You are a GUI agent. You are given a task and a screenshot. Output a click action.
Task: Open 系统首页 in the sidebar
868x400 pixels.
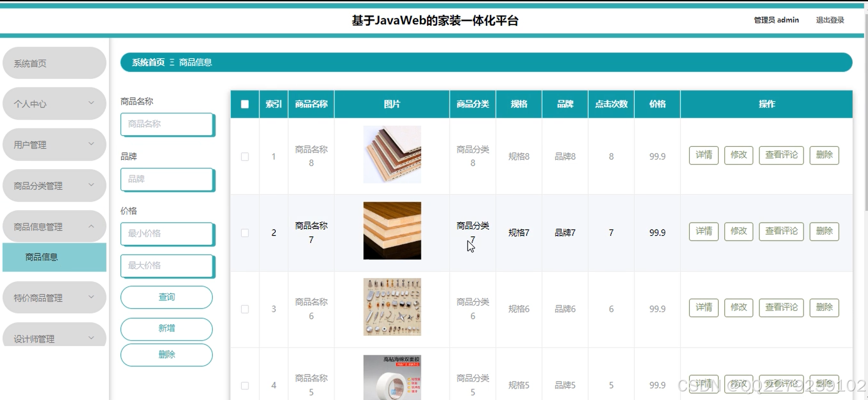pos(54,63)
